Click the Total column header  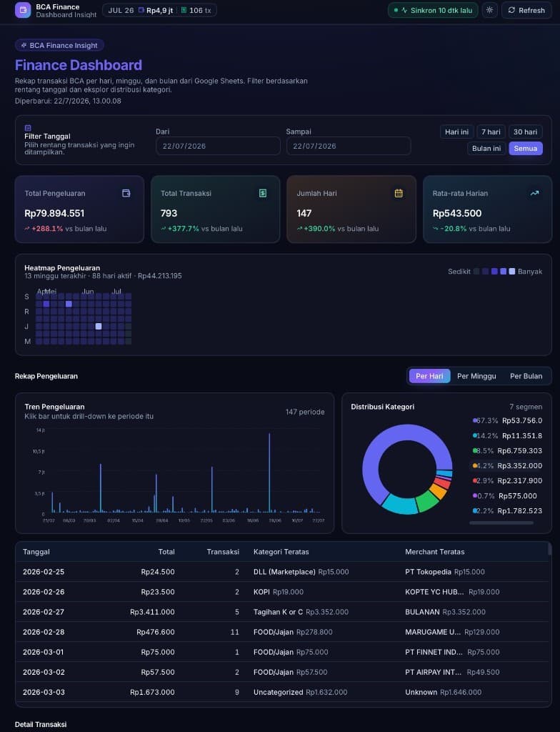166,552
